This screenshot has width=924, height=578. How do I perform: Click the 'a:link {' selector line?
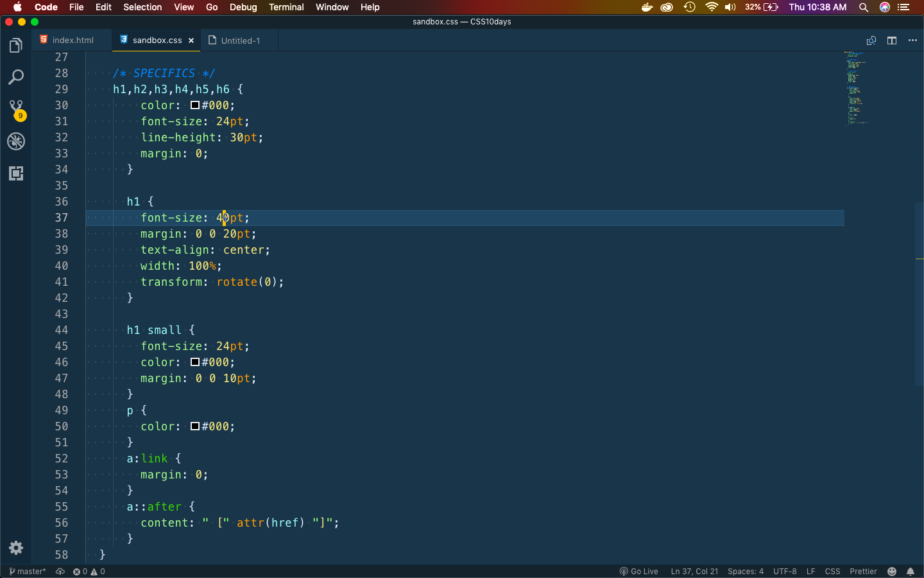point(153,459)
